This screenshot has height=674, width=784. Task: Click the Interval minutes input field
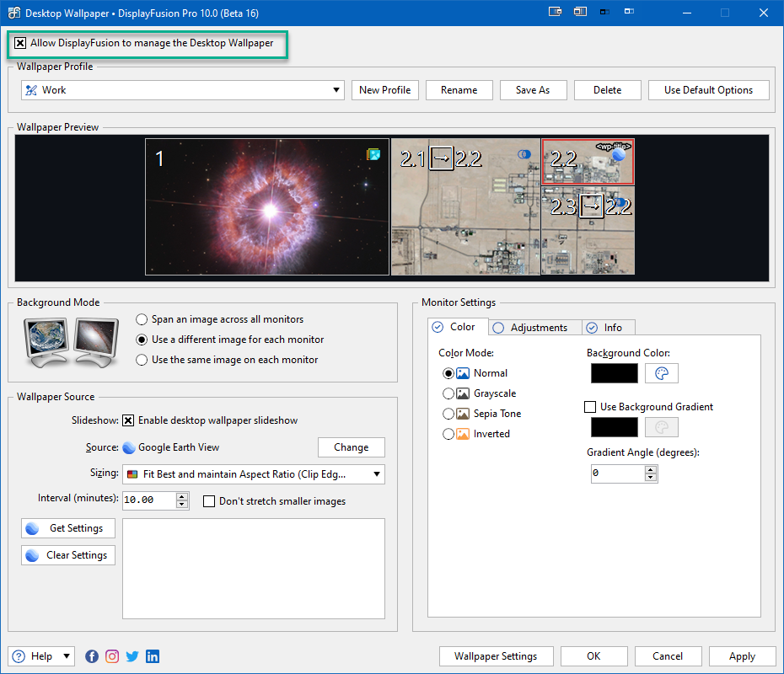[x=149, y=500]
